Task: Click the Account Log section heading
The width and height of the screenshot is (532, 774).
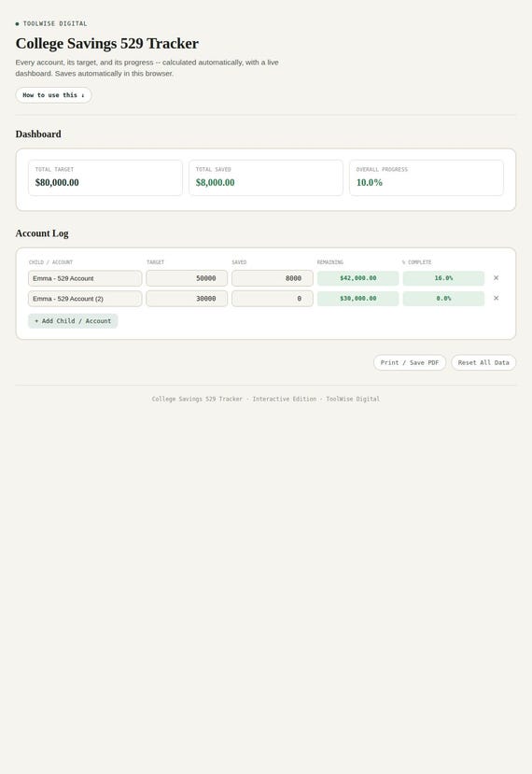Action: coord(42,233)
